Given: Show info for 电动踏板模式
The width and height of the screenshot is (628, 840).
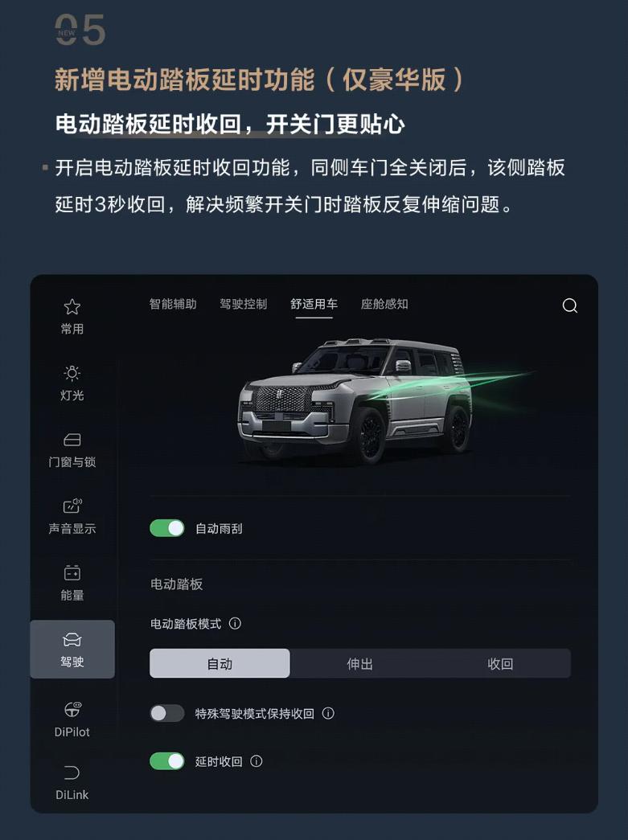Looking at the screenshot, I should 235,624.
